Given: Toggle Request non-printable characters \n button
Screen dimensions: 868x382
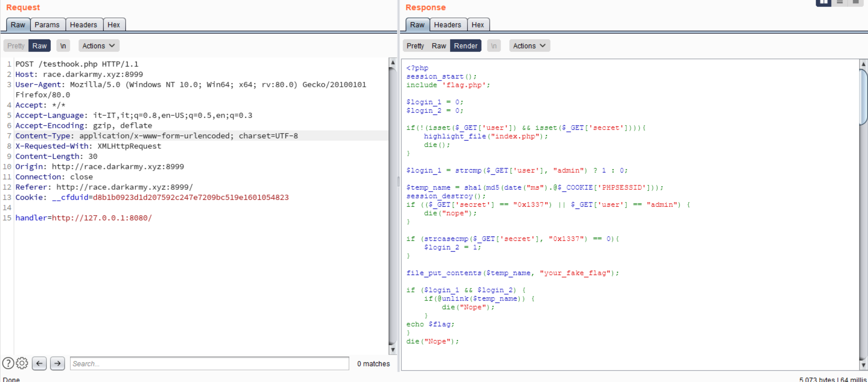Looking at the screenshot, I should (x=63, y=46).
